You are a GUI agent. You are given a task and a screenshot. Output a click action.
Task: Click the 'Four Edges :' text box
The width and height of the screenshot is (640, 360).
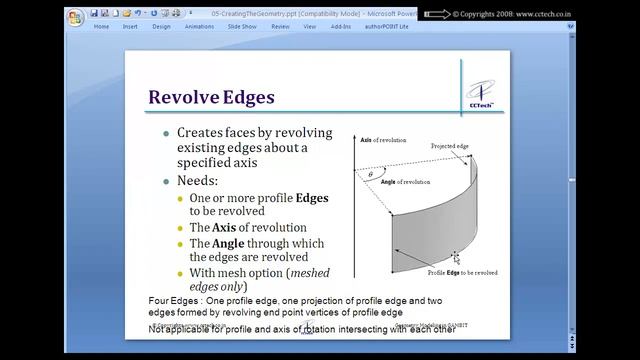pyautogui.click(x=295, y=307)
